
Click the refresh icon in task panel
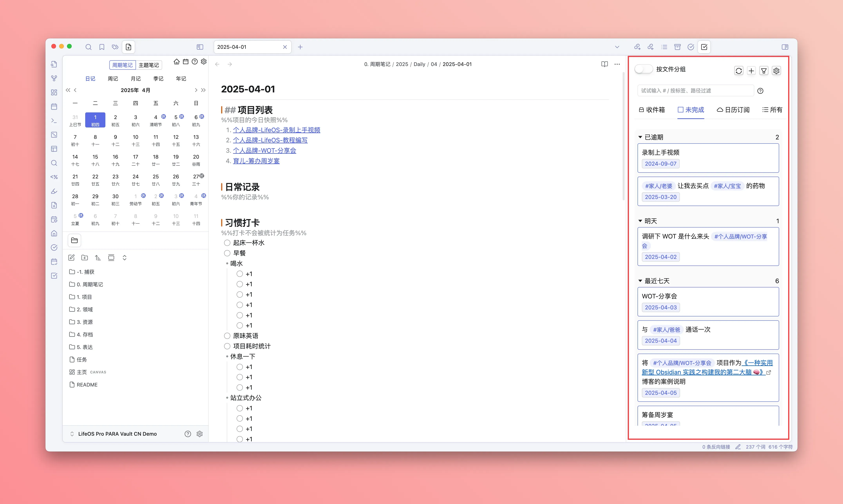pos(738,71)
